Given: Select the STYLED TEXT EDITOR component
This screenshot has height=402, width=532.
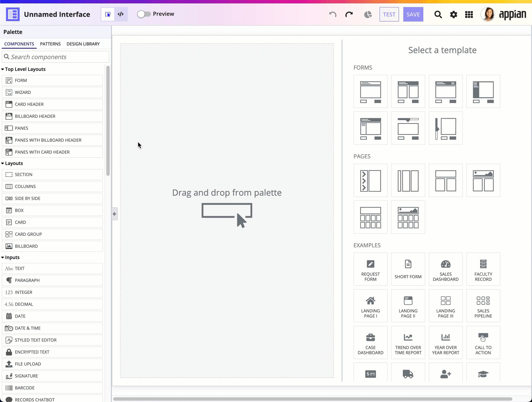Looking at the screenshot, I should [x=52, y=340].
